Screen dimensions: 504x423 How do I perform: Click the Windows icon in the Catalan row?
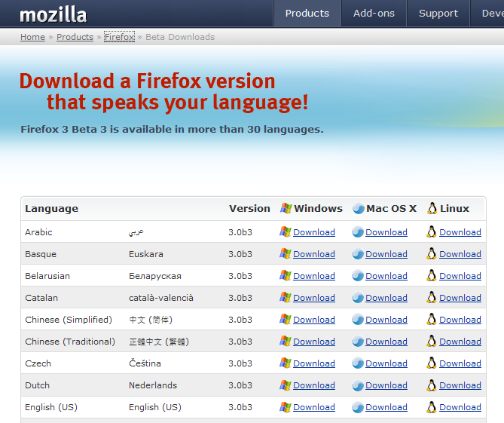click(x=285, y=297)
